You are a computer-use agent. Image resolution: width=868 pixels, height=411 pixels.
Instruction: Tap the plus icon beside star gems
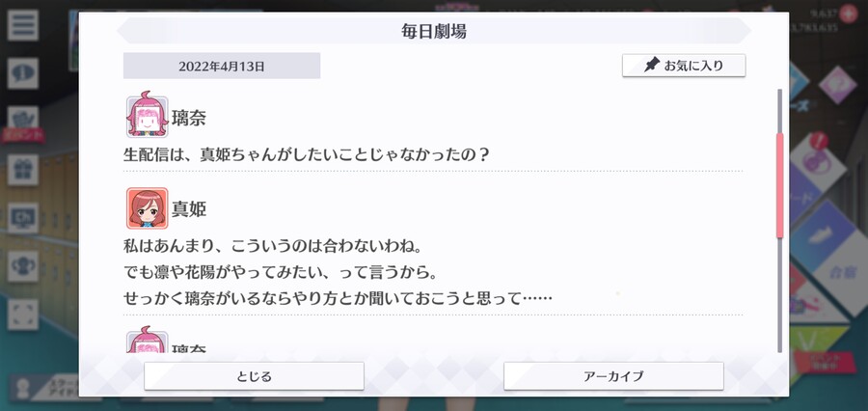point(848,14)
